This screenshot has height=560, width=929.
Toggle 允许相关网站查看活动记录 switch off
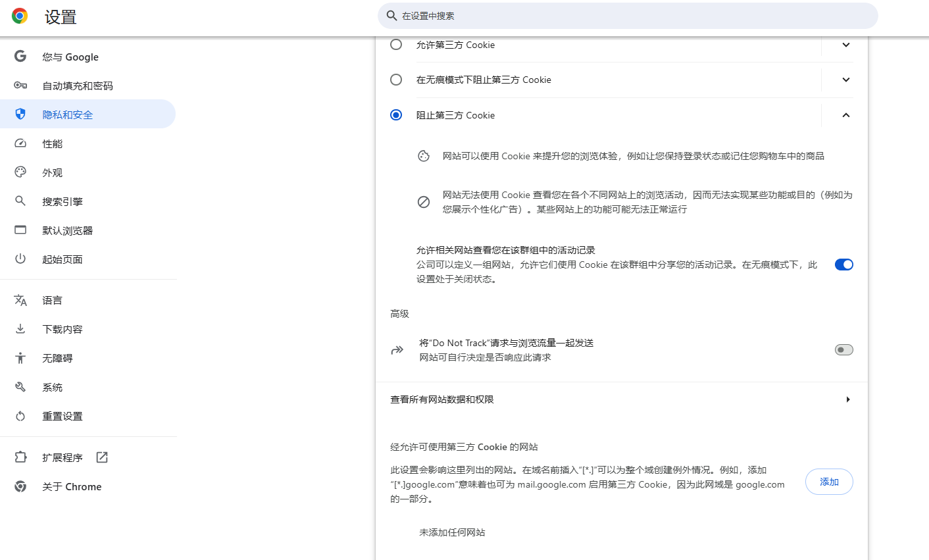pyautogui.click(x=843, y=265)
